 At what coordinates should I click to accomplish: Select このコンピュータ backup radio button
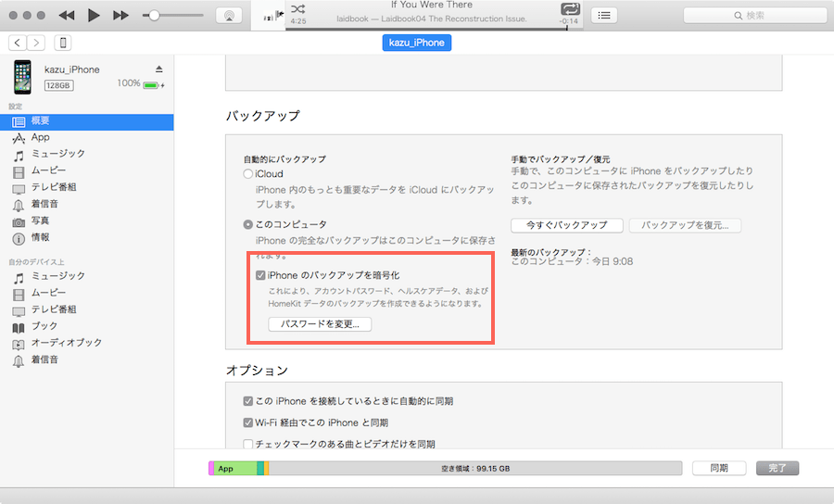(247, 224)
